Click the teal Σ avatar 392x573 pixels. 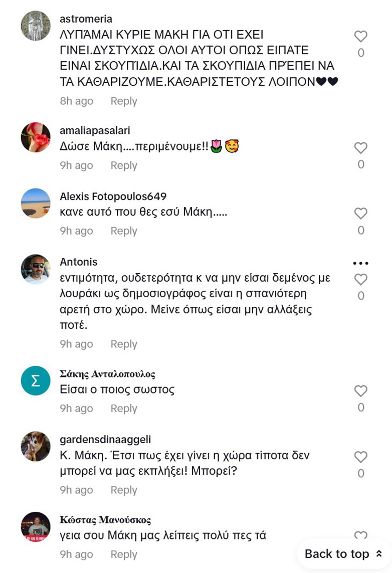click(36, 380)
